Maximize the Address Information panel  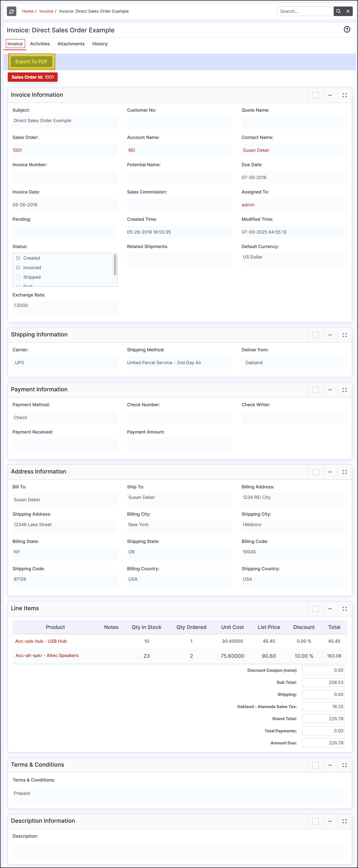[344, 472]
